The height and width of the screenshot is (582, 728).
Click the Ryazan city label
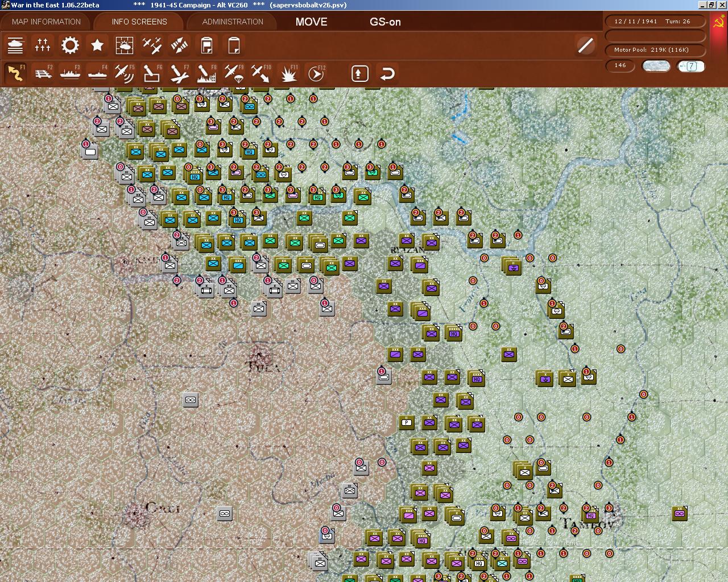click(408, 250)
